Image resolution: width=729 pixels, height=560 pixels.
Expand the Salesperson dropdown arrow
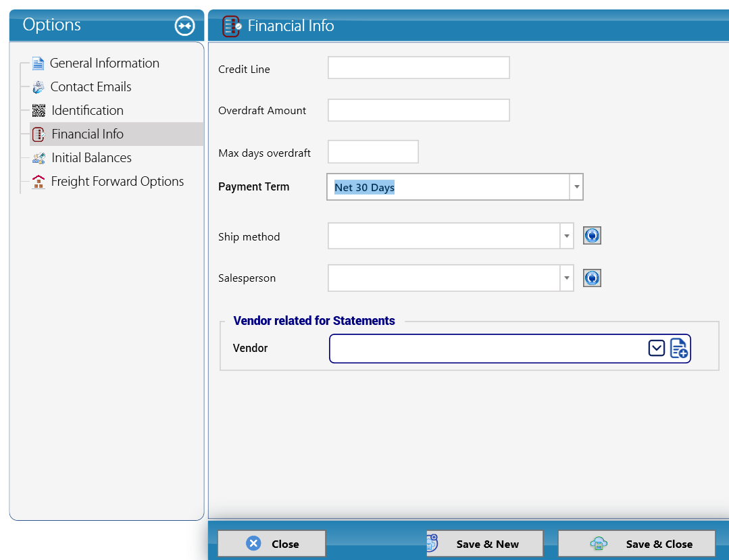[567, 278]
